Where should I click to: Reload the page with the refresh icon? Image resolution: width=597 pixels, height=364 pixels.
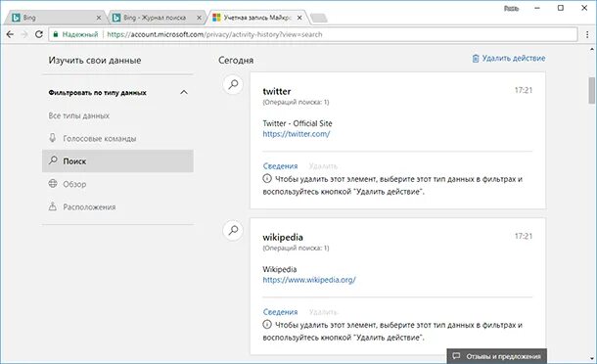coord(39,34)
